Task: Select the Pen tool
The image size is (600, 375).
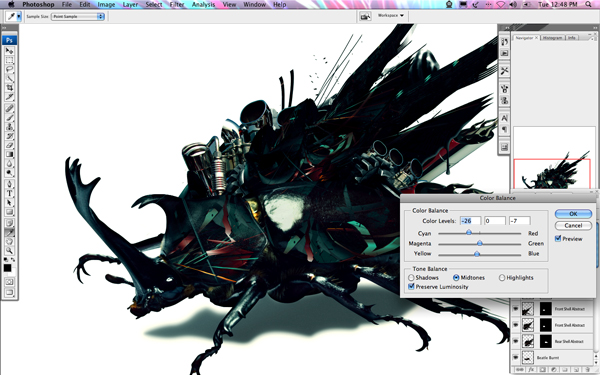Action: [x=9, y=184]
